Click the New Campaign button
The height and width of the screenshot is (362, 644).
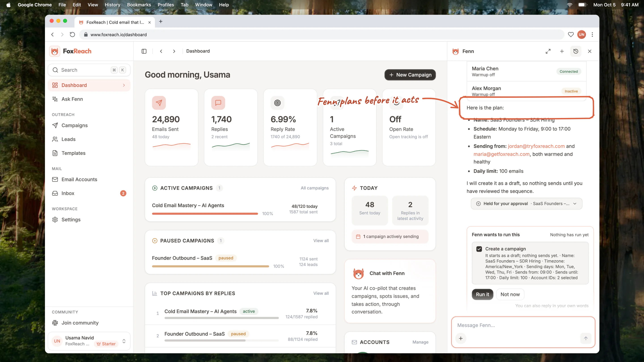(x=410, y=75)
